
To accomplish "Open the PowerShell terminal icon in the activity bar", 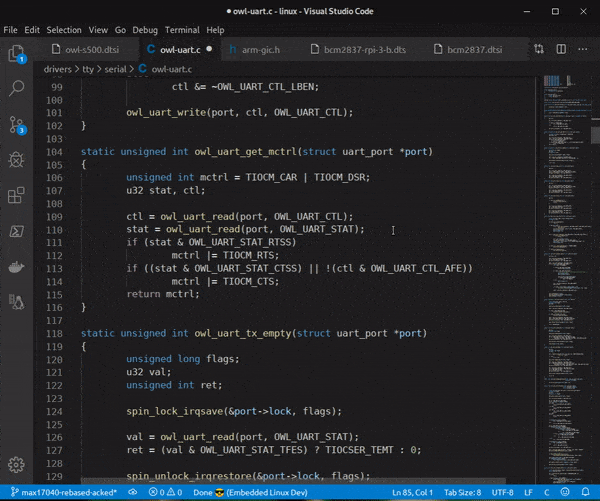I will [16, 231].
